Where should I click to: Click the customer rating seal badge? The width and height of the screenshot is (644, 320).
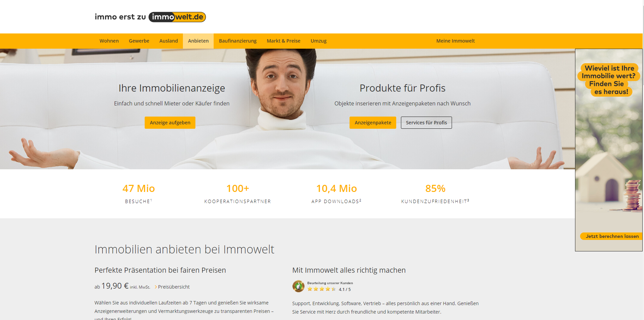tap(298, 286)
